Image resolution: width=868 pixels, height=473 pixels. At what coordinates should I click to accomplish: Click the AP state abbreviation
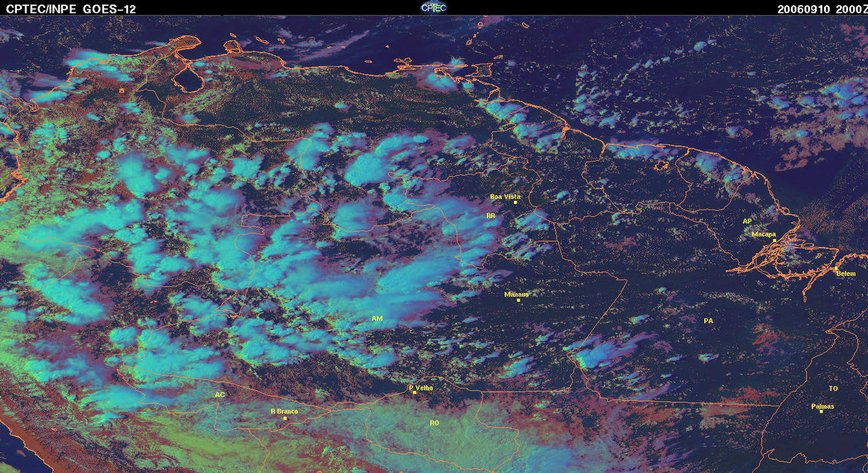747,222
